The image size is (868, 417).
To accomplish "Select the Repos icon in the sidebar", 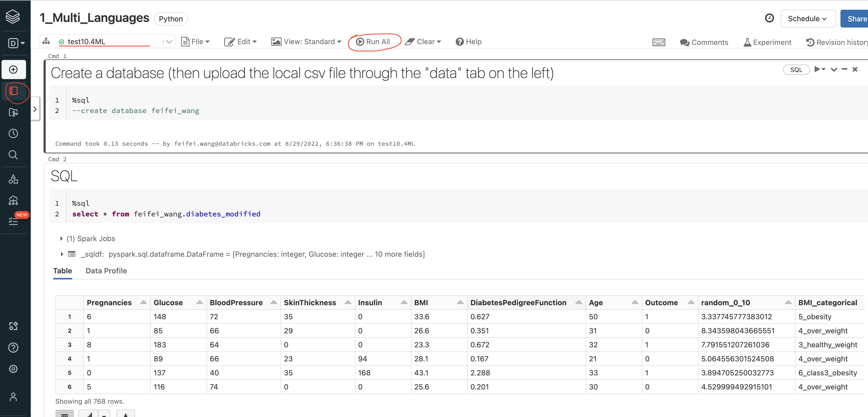I will (13, 113).
